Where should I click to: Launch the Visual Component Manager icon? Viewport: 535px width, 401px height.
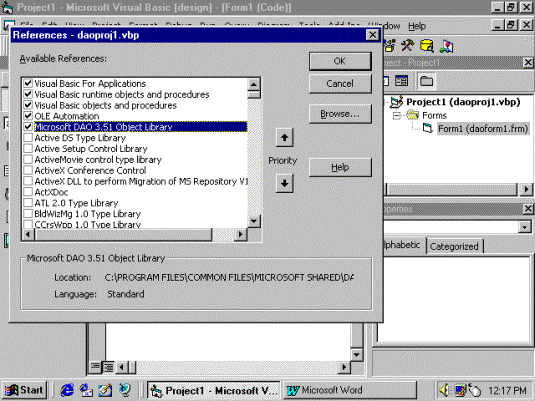point(446,46)
